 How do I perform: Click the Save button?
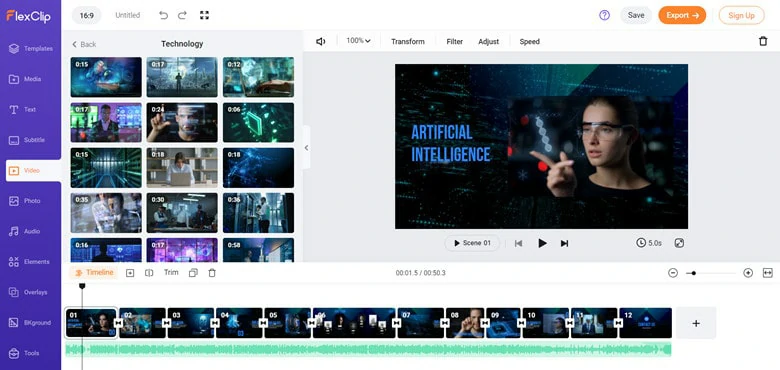click(636, 15)
